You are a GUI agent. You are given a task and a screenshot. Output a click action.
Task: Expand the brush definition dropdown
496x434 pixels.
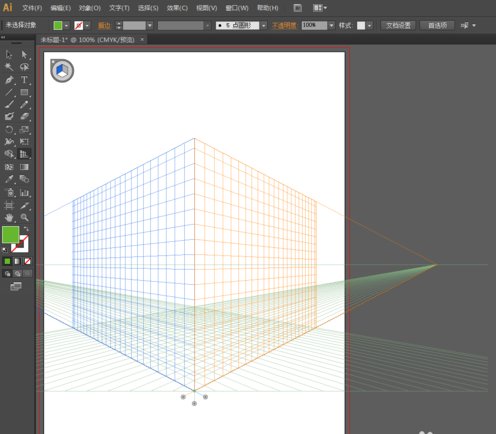pos(264,25)
